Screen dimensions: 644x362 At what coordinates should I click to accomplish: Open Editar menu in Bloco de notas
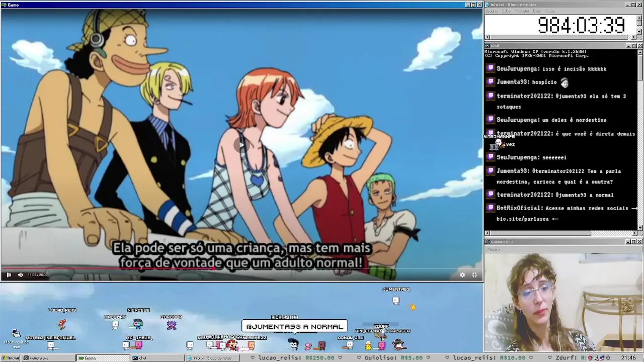click(x=506, y=11)
